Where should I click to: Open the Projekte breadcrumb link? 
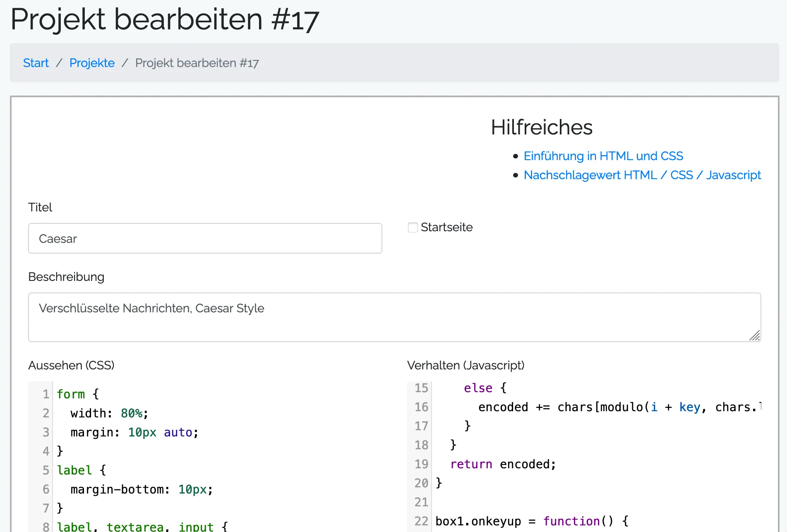click(92, 63)
